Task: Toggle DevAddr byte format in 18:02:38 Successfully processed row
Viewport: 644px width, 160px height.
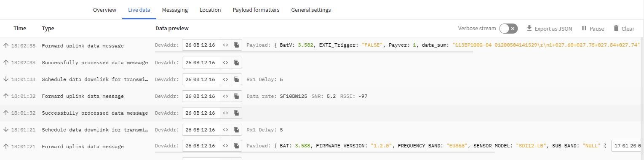Action: 225,63
